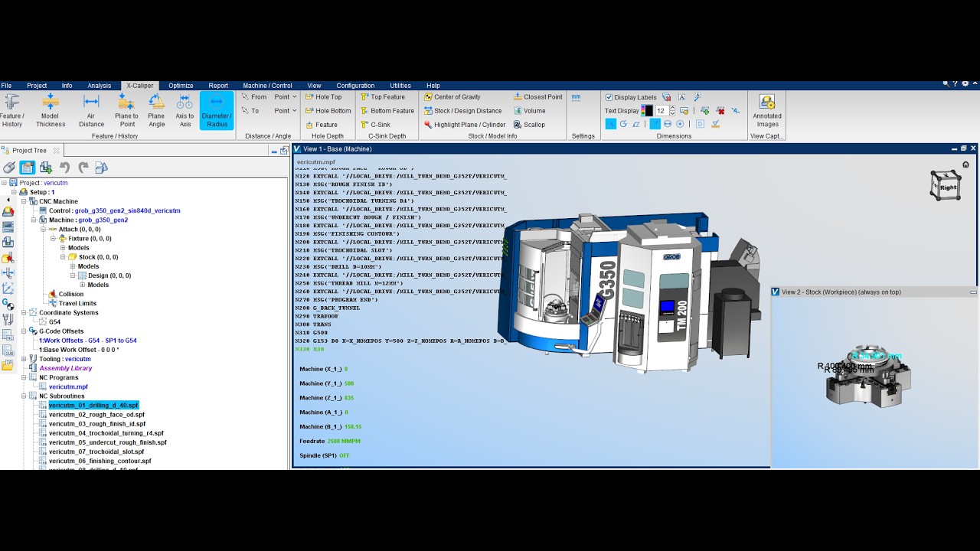The height and width of the screenshot is (551, 980).
Task: Select the Plane to Point tool
Action: click(x=126, y=110)
